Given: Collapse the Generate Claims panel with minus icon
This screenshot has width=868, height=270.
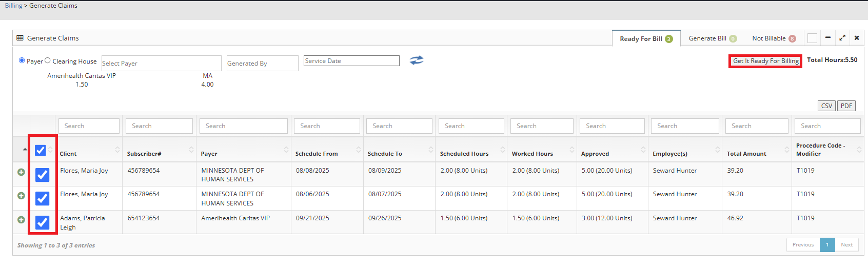Looking at the screenshot, I should (x=827, y=38).
